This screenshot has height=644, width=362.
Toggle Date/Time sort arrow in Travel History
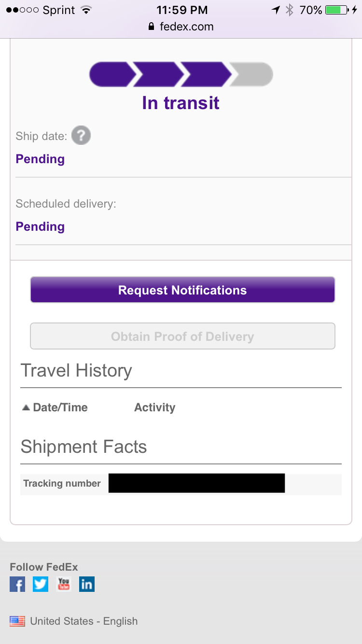click(26, 407)
